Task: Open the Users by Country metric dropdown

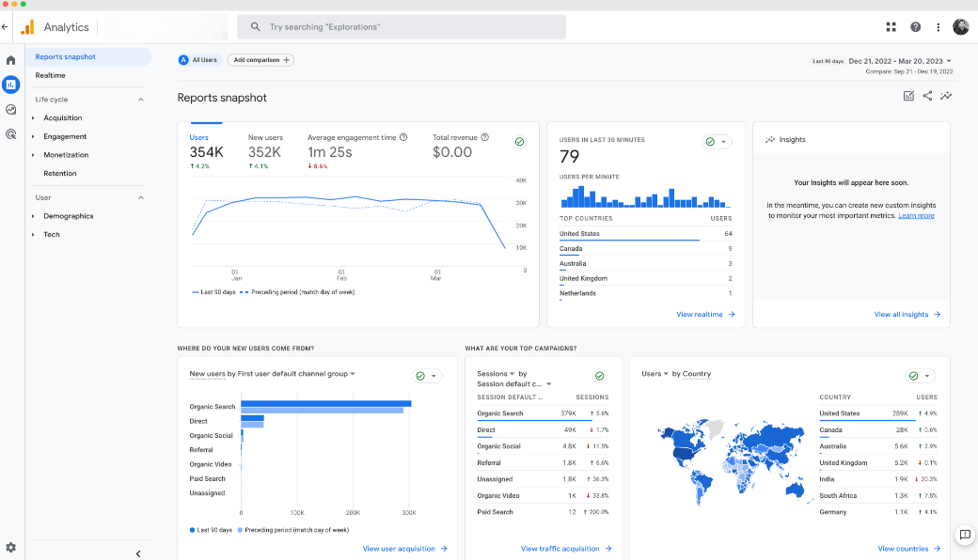Action: click(x=654, y=374)
